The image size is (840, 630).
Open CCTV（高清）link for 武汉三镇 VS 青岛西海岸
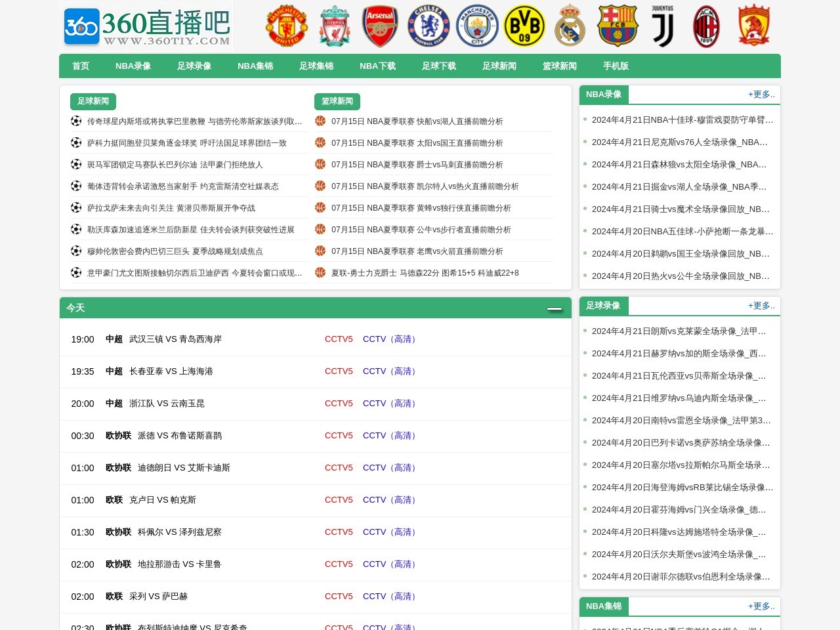[x=391, y=339]
